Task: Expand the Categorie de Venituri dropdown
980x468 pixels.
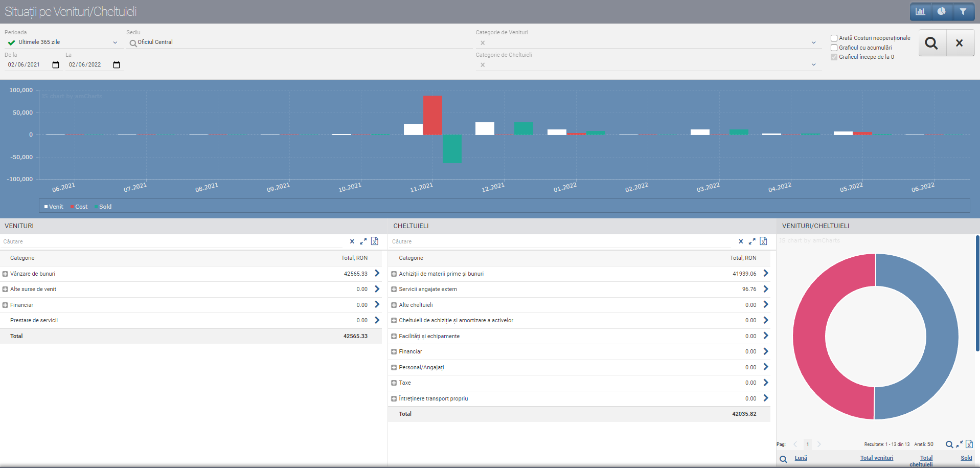Action: (x=813, y=43)
